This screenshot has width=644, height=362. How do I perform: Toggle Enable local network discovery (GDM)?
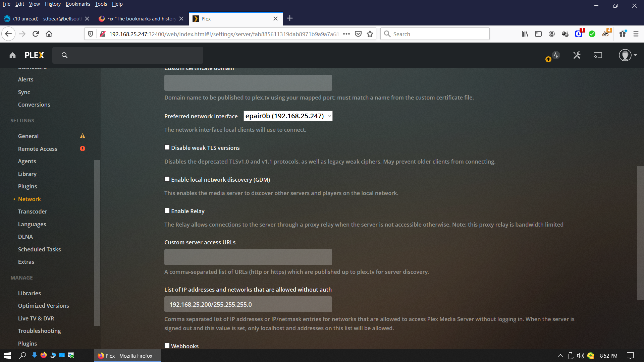click(167, 179)
